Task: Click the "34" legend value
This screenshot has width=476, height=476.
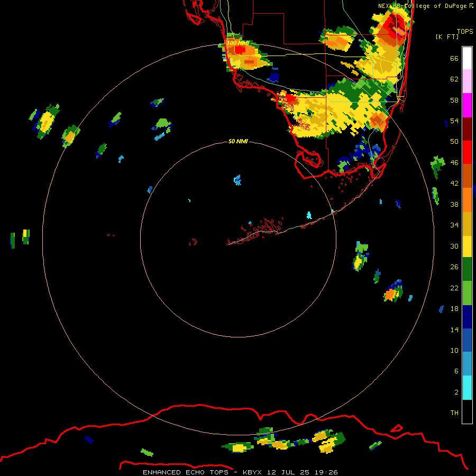Action: click(x=454, y=225)
